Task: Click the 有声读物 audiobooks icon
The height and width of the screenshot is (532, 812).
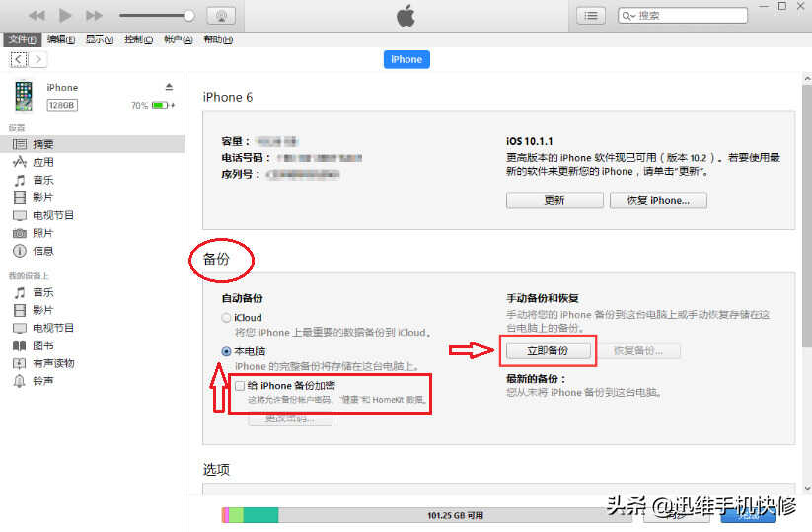Action: click(x=19, y=363)
